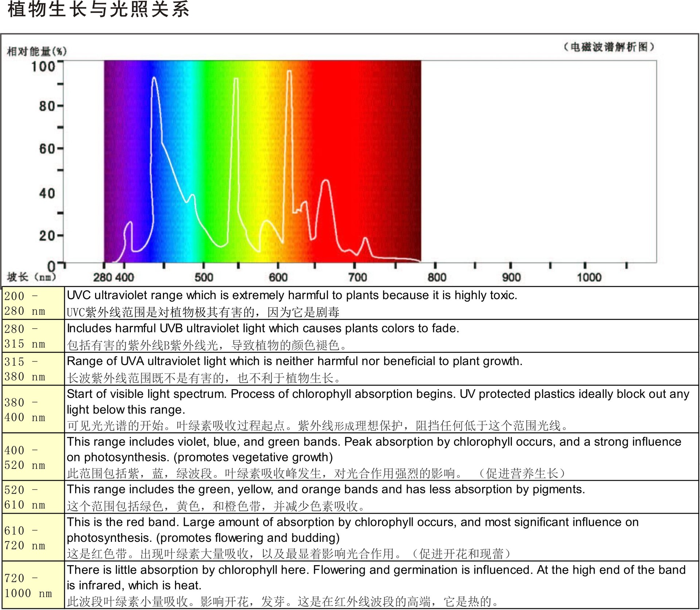Click the 1000 wavelength label

tap(589, 278)
